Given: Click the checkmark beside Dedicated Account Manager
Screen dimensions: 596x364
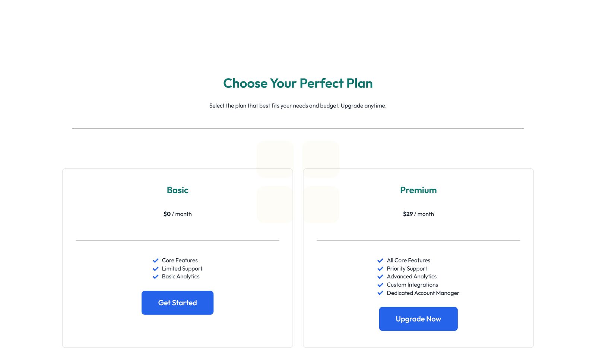Looking at the screenshot, I should tap(380, 293).
